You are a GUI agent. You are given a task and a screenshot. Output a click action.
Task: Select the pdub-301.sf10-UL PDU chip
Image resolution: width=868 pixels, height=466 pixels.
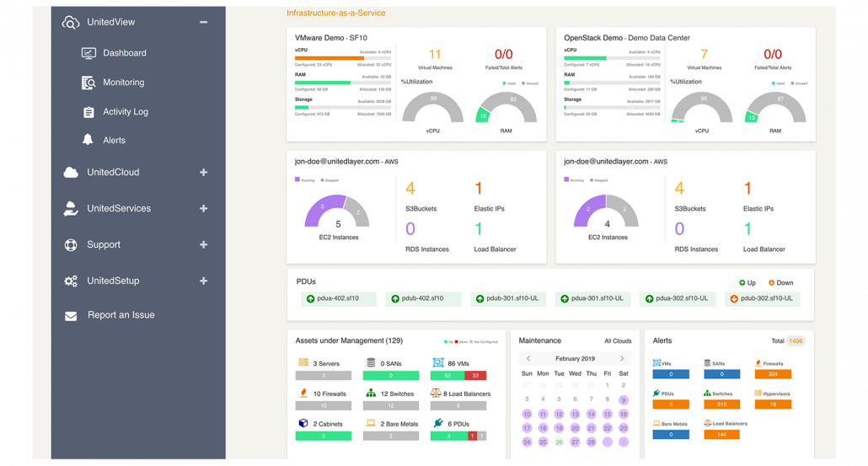pos(508,299)
